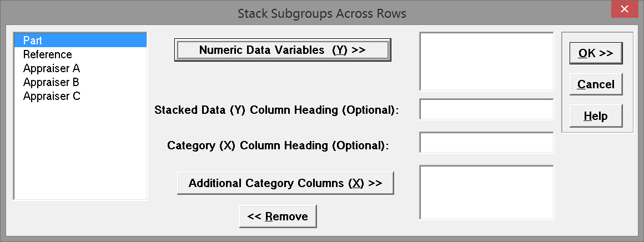Focus the Stacked Data (Y) Column Heading field
Viewport: 644px width, 242px height.
(486, 109)
